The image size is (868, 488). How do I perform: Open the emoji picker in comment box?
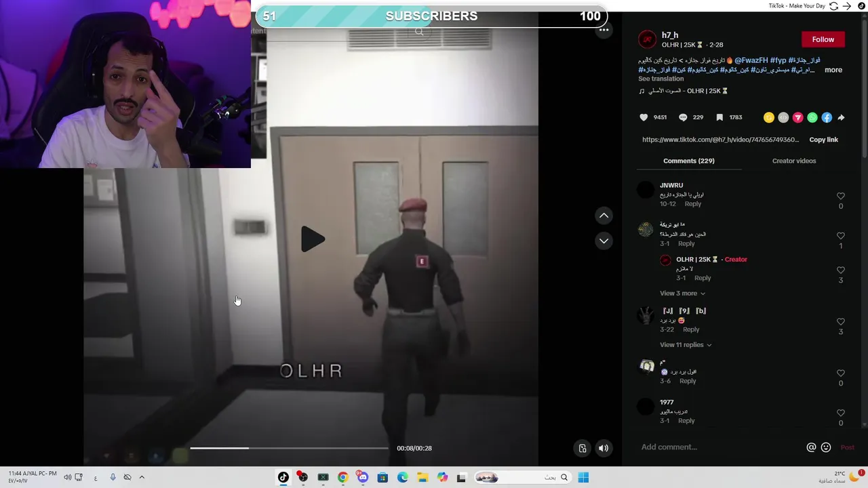click(826, 447)
